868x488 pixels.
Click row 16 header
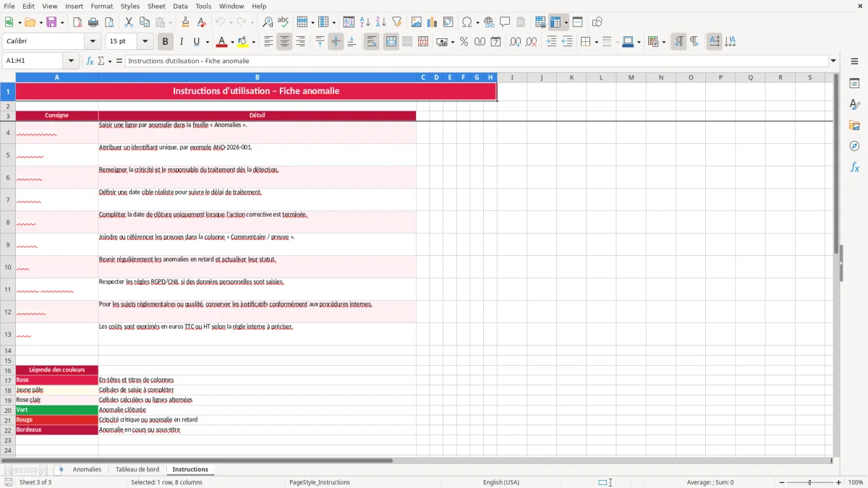click(8, 370)
